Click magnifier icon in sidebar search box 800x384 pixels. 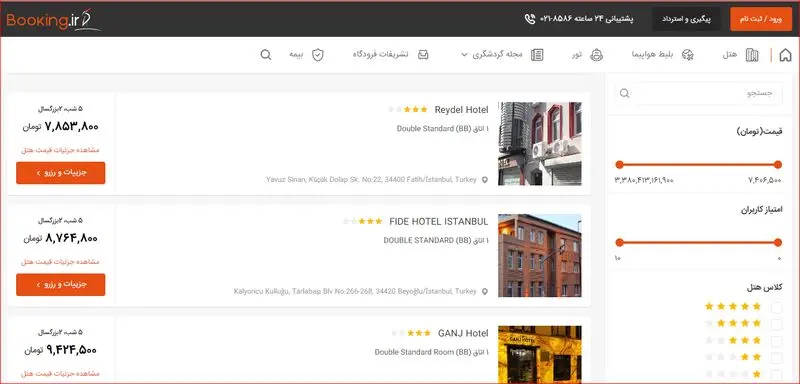(624, 93)
